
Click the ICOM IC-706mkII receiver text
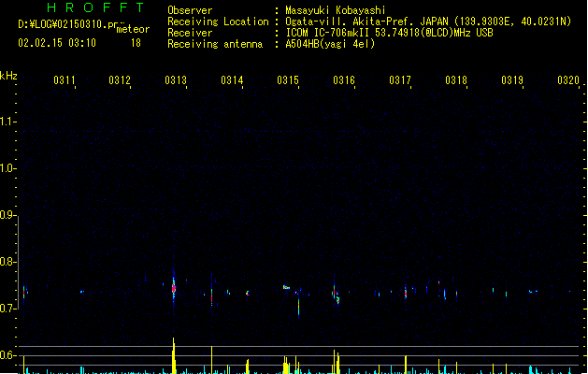pyautogui.click(x=389, y=33)
